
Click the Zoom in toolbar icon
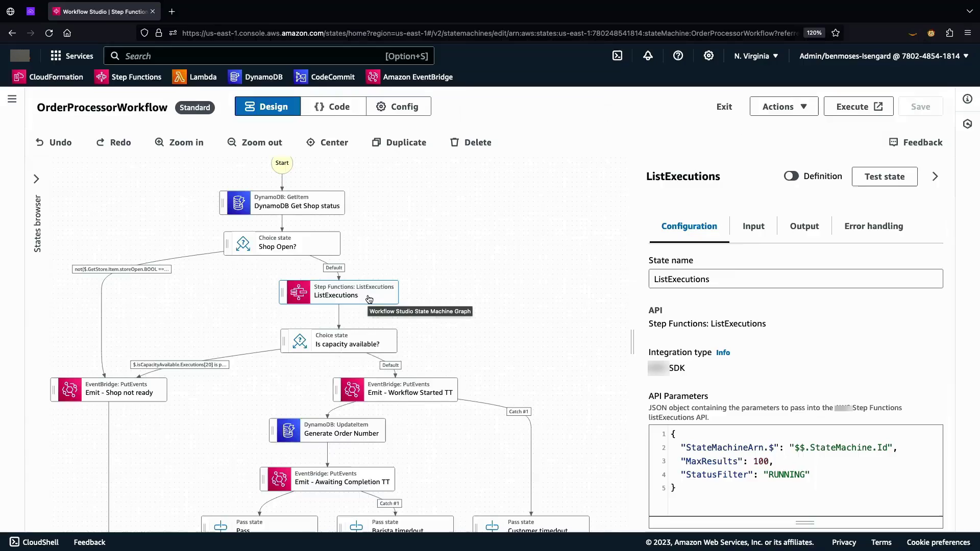160,142
